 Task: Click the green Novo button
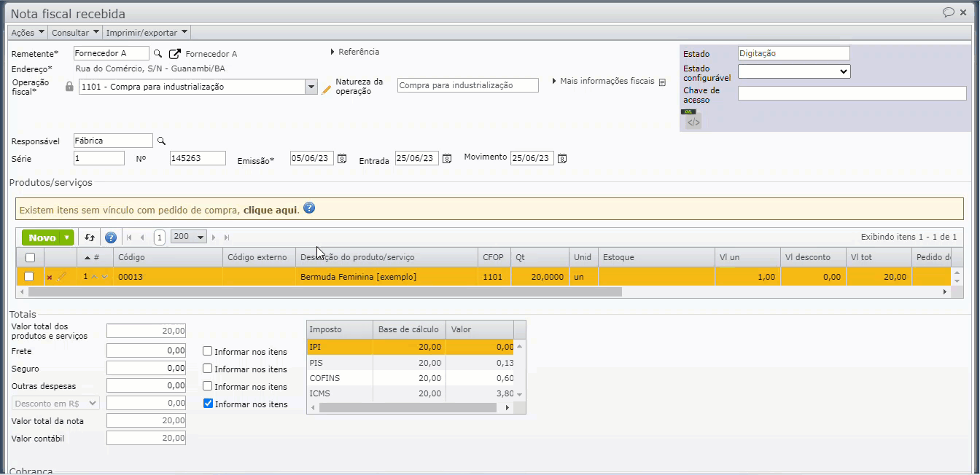point(42,237)
